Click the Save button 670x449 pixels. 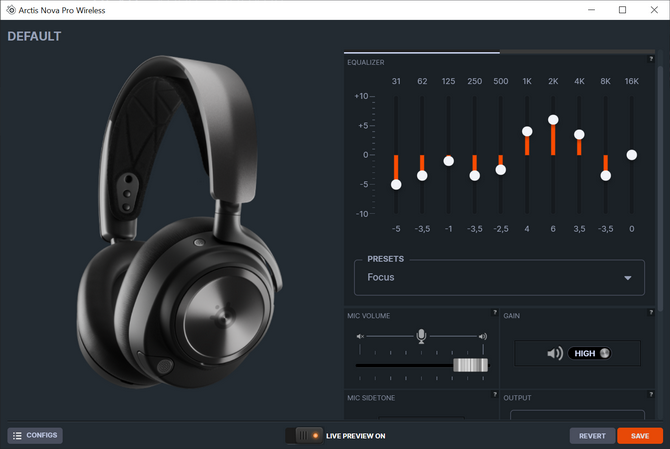click(x=640, y=436)
